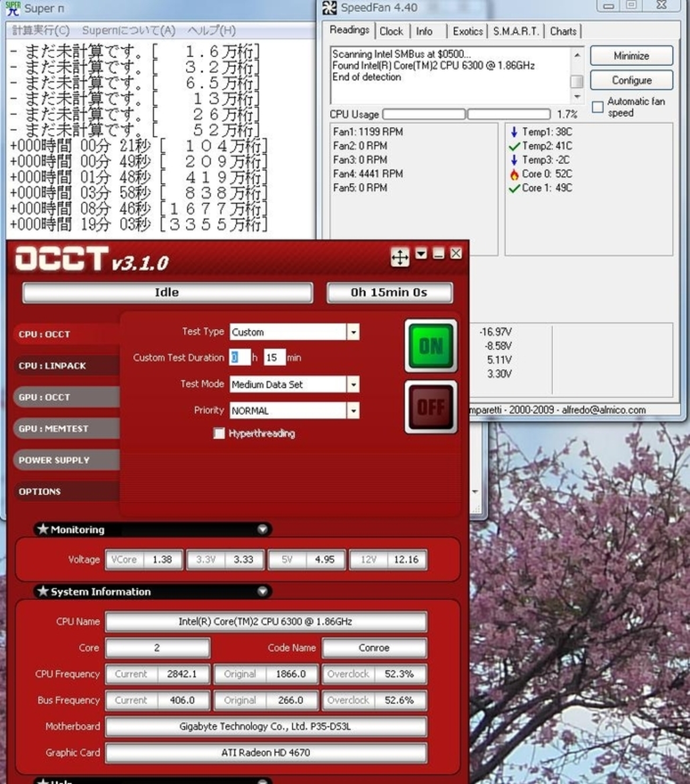
Task: Open the 計算実行(C) menu in Super π
Action: [x=40, y=30]
